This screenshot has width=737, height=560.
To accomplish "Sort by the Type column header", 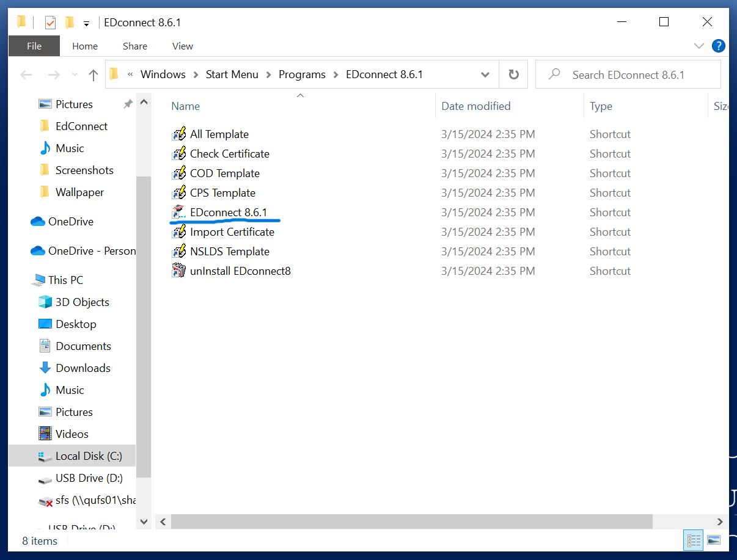I will 601,106.
